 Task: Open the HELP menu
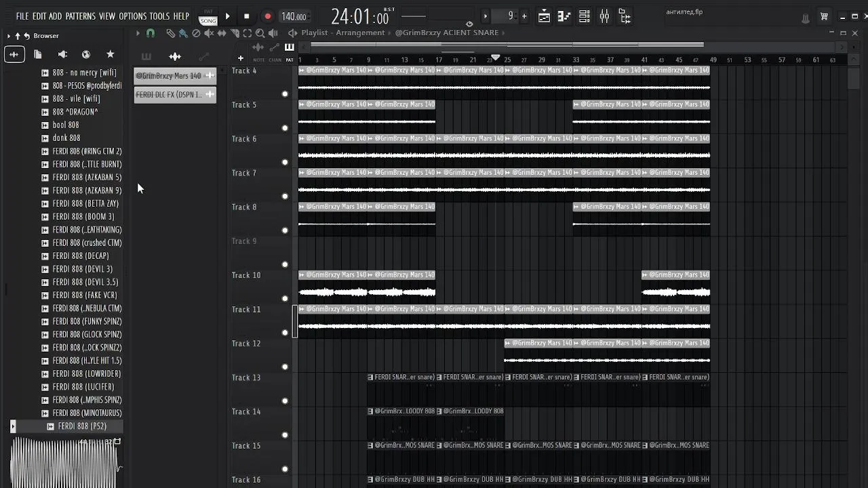[x=181, y=16]
